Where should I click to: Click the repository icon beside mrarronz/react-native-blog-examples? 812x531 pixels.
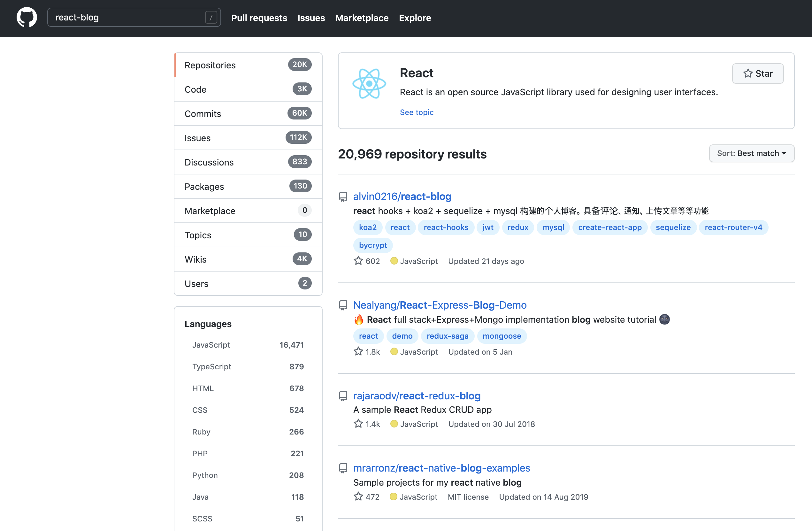(343, 468)
